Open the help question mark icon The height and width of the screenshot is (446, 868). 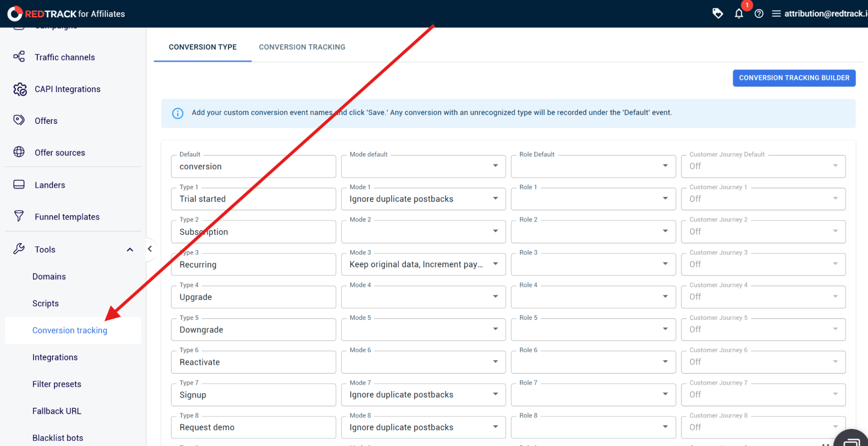tap(759, 14)
